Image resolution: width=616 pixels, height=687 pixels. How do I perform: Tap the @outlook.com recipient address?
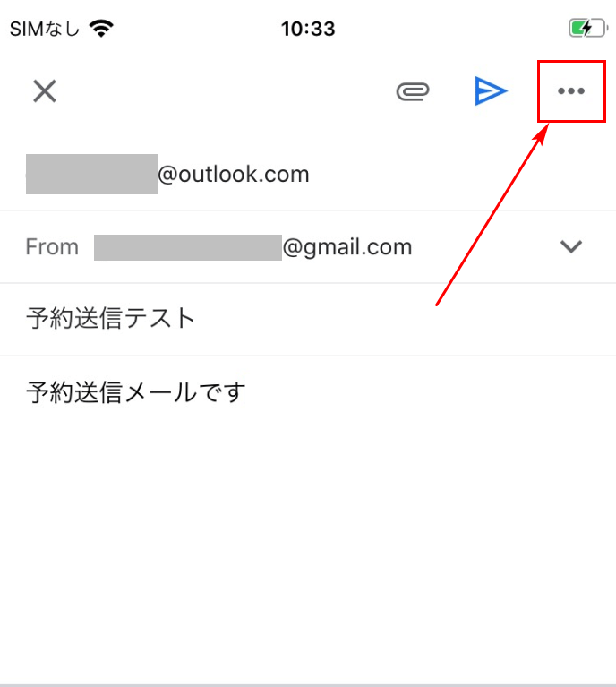coord(234,175)
